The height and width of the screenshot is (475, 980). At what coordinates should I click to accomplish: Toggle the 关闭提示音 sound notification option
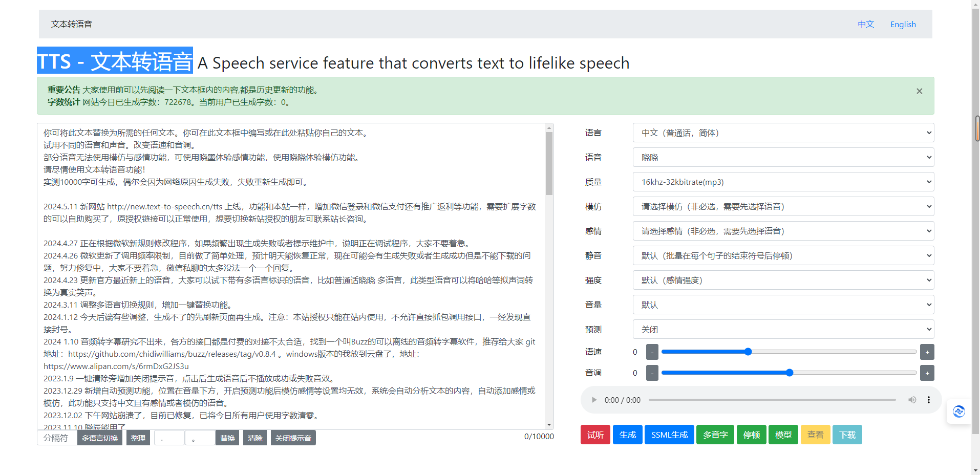pos(293,438)
